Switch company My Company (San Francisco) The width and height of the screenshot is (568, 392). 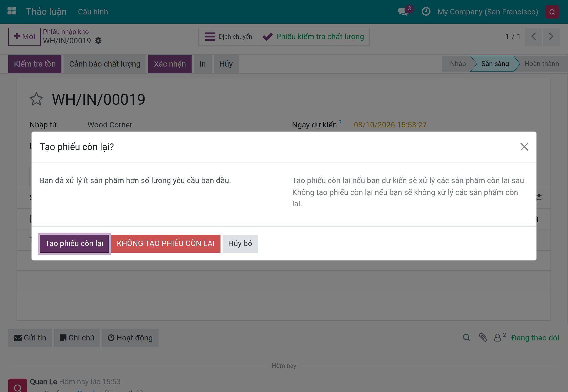coord(488,12)
